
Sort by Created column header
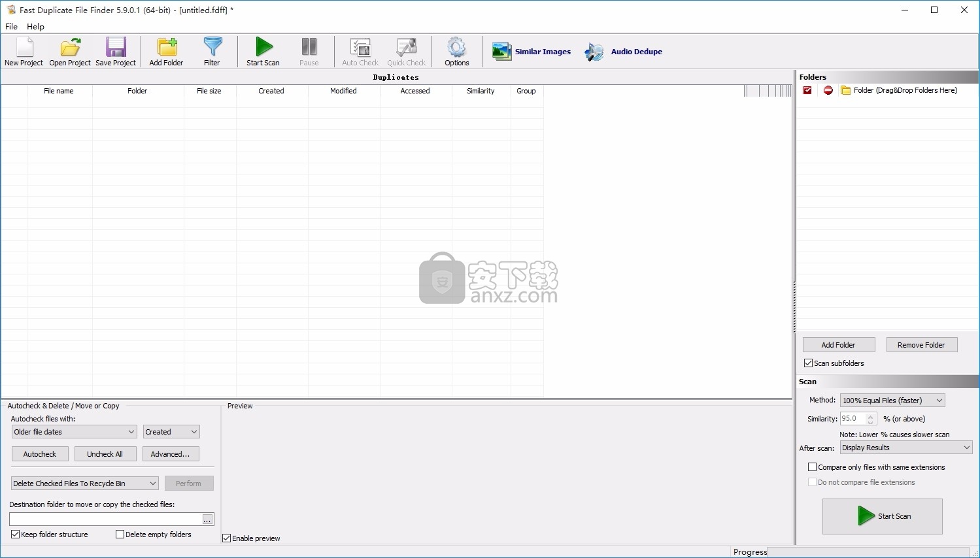pyautogui.click(x=271, y=91)
